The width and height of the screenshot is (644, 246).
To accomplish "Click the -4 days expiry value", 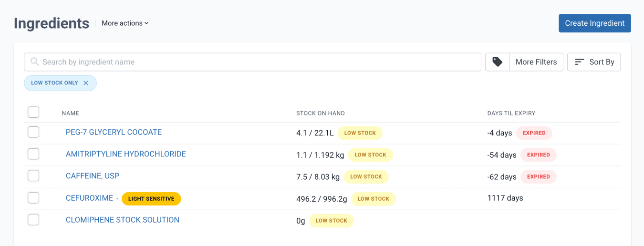I will point(499,133).
